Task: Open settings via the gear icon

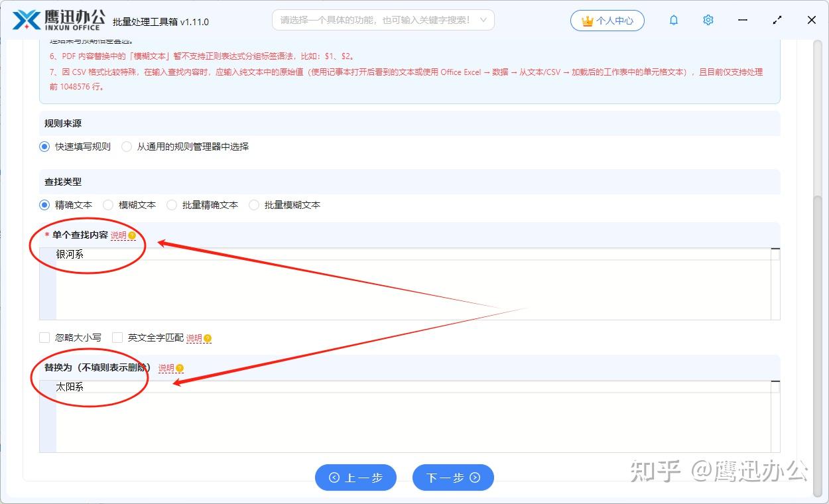Action: tap(708, 21)
